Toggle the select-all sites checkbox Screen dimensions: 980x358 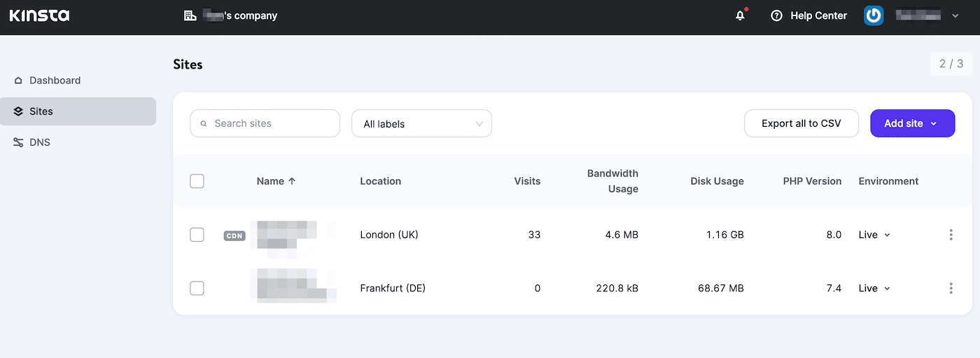point(197,181)
